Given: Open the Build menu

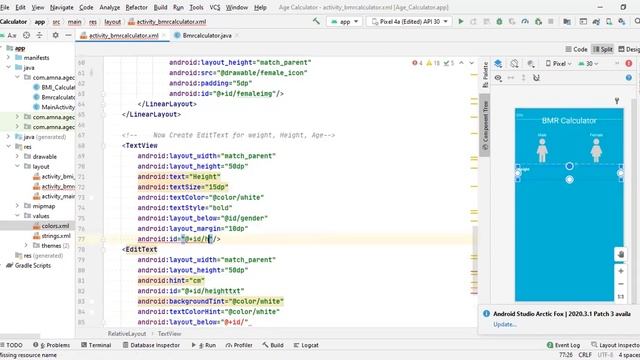Looking at the screenshot, I should point(160,7).
